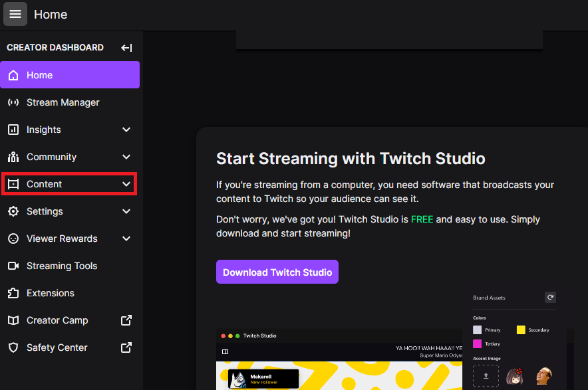Click the Brand Assets refresh icon
This screenshot has width=588, height=390.
pos(550,298)
